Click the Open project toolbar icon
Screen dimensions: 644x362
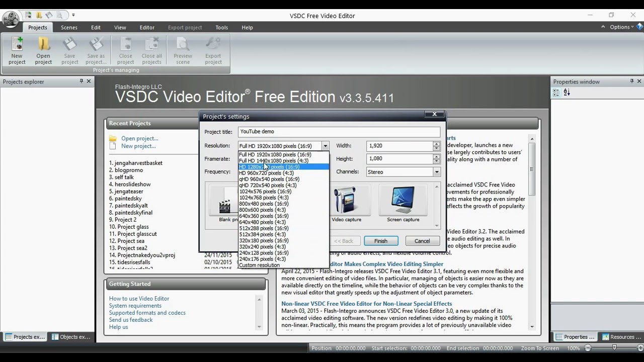point(43,51)
